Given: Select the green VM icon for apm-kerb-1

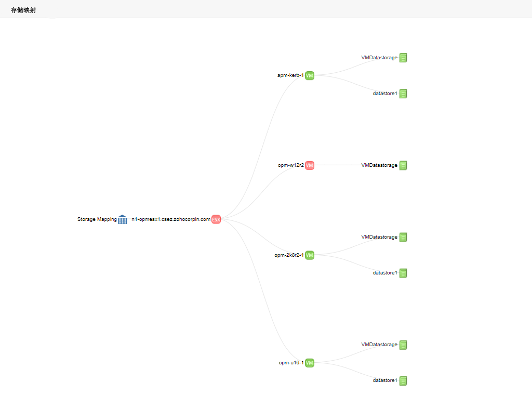Looking at the screenshot, I should [310, 75].
